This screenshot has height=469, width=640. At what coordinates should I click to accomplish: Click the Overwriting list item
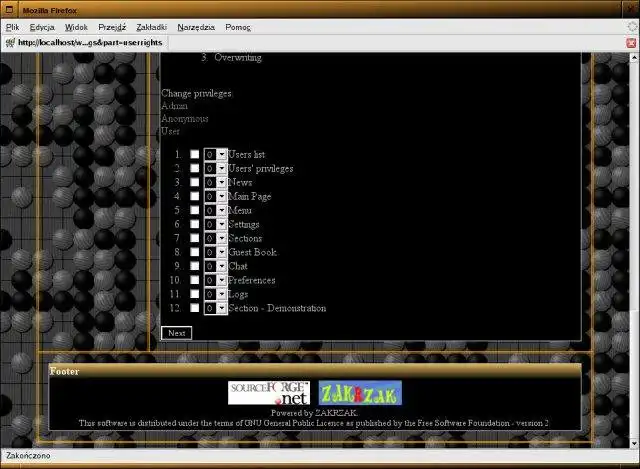coord(238,58)
